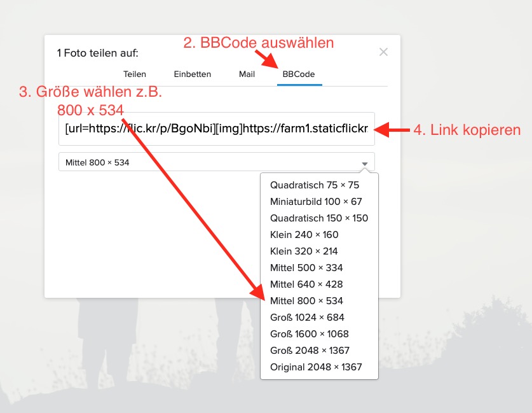The width and height of the screenshot is (532, 413).
Task: Open the Einbetten tab
Action: pos(192,74)
